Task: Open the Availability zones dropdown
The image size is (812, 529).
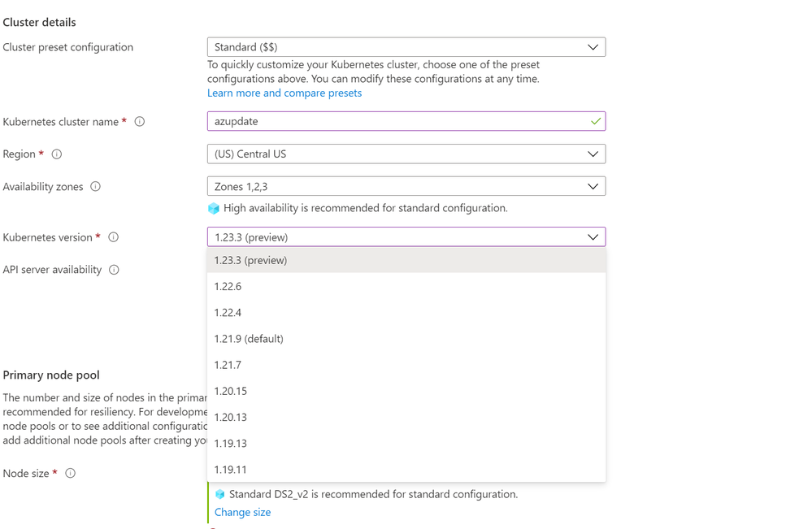Action: tap(406, 187)
